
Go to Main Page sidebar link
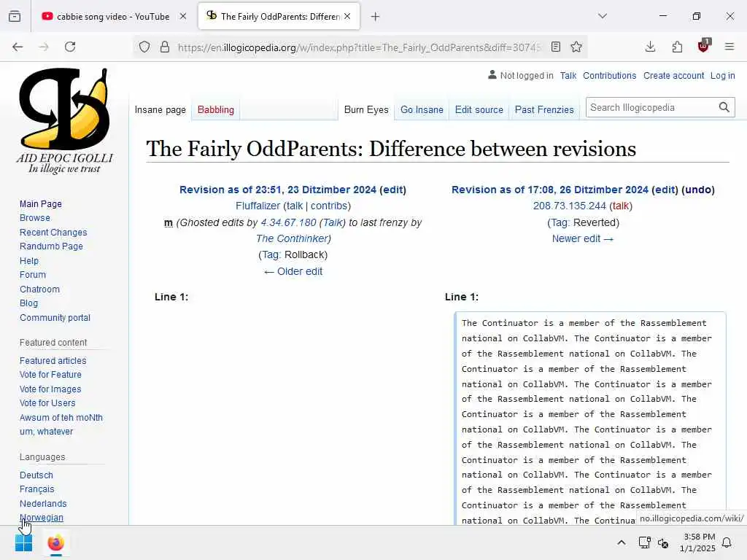(41, 204)
